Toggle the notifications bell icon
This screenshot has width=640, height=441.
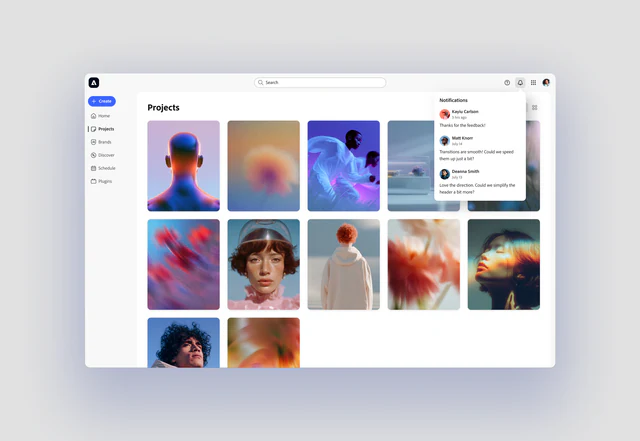(x=520, y=82)
